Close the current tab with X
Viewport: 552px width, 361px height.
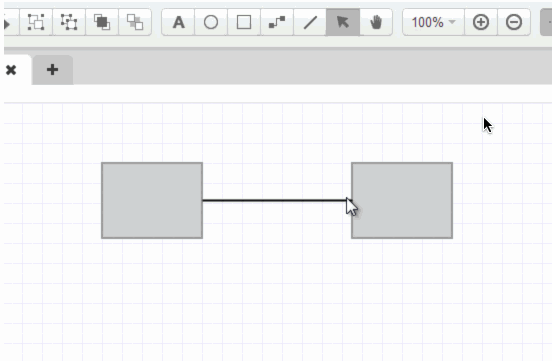point(11,70)
